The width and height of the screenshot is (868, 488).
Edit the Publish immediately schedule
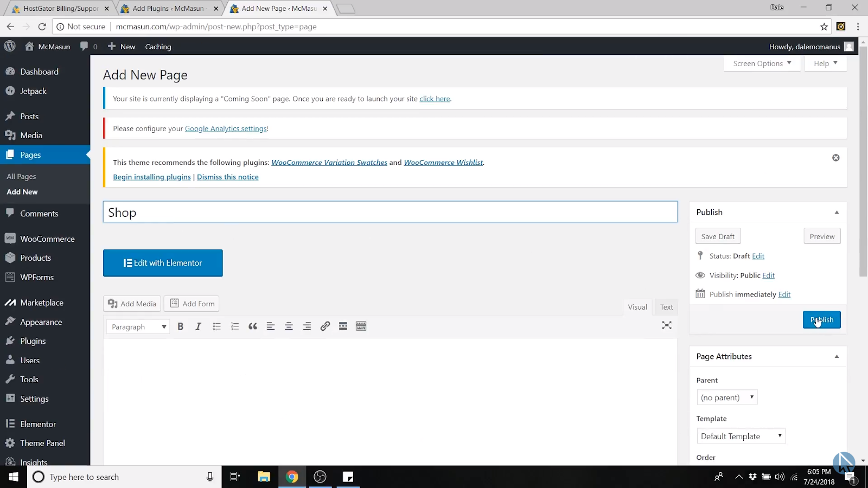[x=784, y=294]
